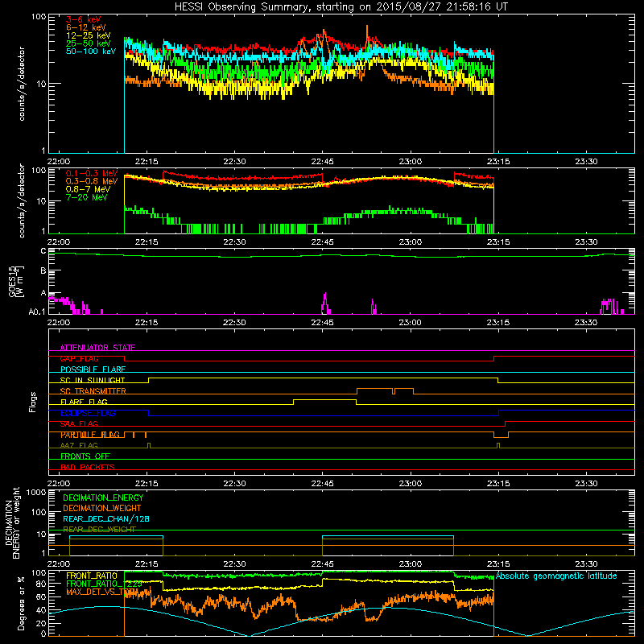The height and width of the screenshot is (644, 644).
Task: Select the SC_IN_SUNLIGHT flag label
Action: (93, 380)
